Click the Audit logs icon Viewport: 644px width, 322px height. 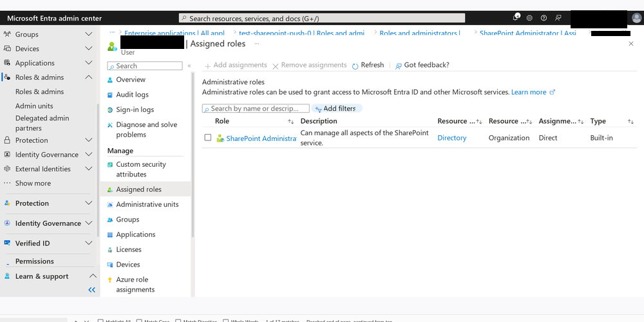109,95
